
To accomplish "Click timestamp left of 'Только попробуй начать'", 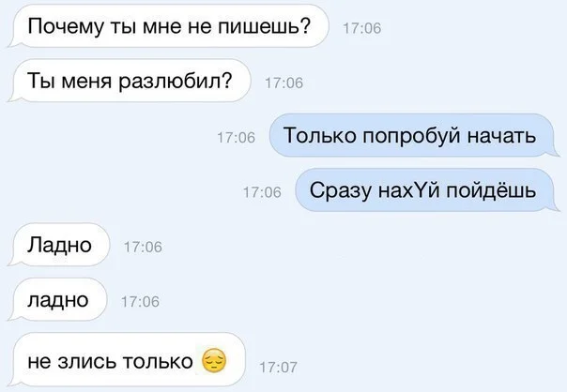I will click(237, 138).
